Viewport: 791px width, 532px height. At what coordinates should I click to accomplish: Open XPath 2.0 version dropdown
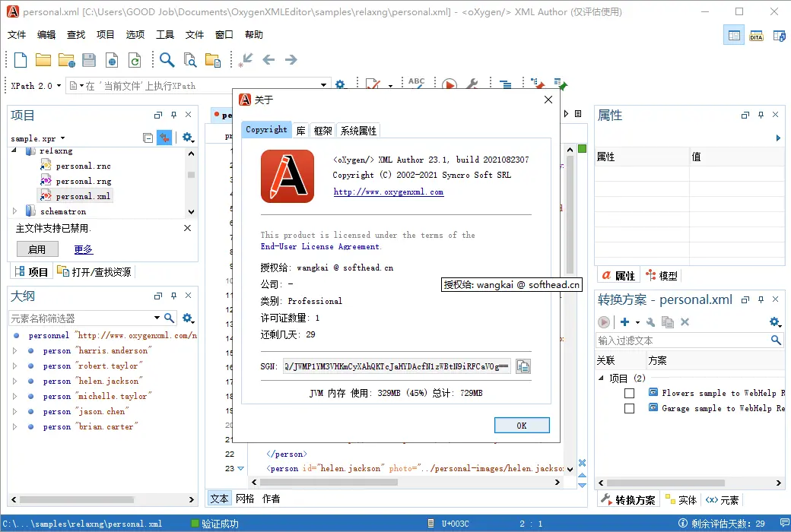pos(59,86)
